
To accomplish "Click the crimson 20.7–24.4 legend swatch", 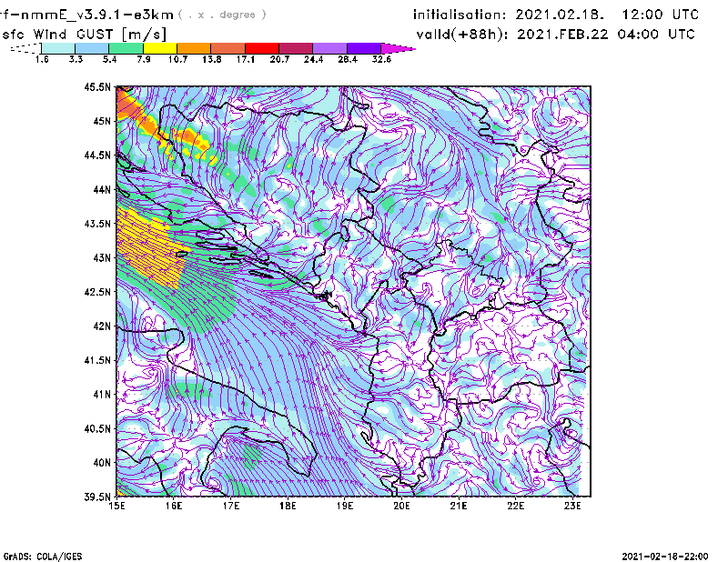I will click(295, 48).
